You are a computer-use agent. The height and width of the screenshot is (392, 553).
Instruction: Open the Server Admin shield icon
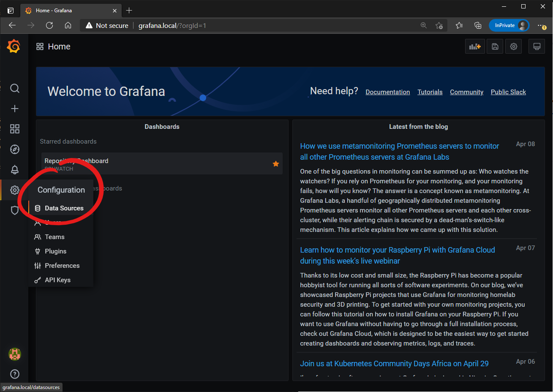click(x=15, y=210)
